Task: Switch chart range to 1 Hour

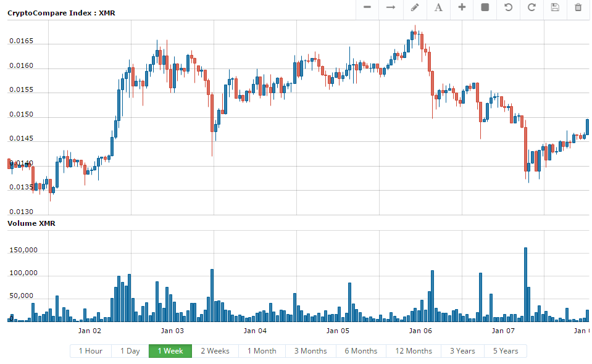Action: click(x=91, y=351)
